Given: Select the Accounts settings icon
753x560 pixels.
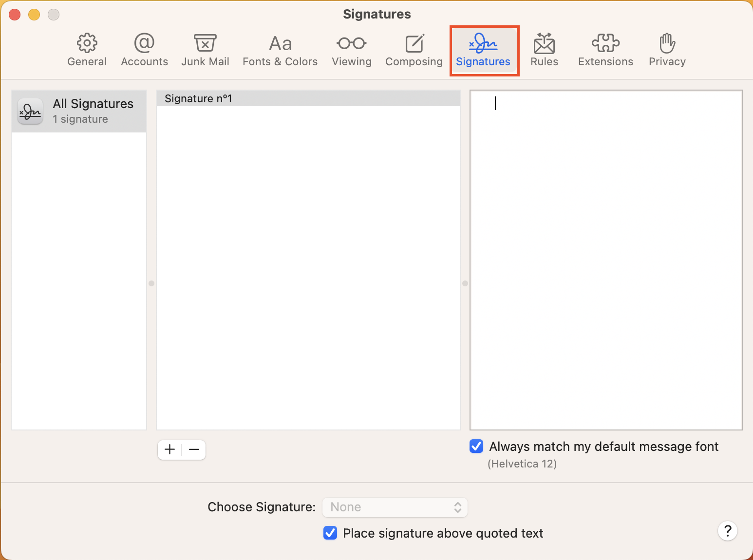Looking at the screenshot, I should pyautogui.click(x=144, y=49).
